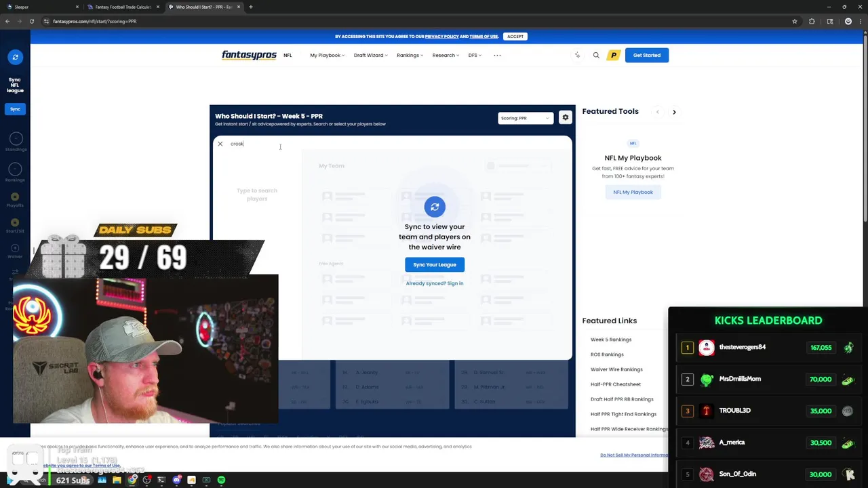
Task: Close the Fantasy Football Trade Calculator tab
Action: click(158, 7)
